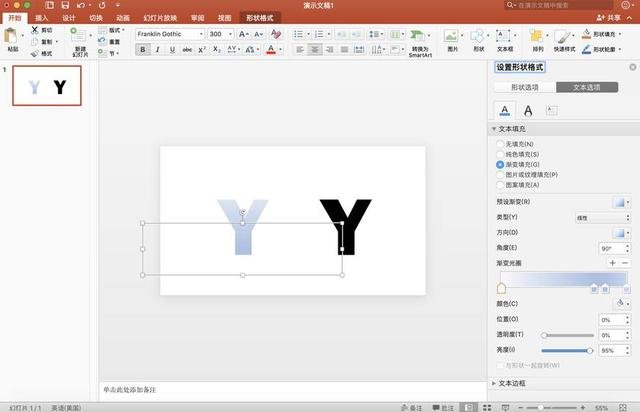Open the Franklin Gothic font dropdown
Image resolution: width=640 pixels, height=412 pixels.
[x=170, y=34]
